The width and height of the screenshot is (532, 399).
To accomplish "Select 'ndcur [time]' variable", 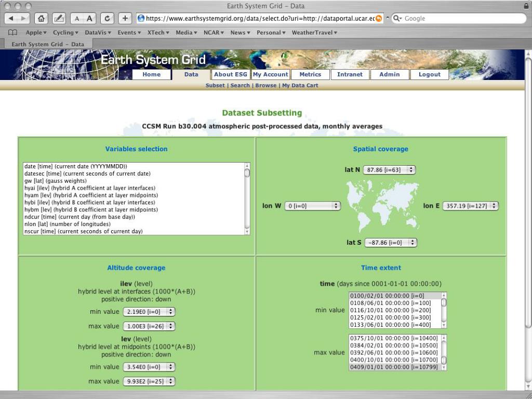I will click(x=134, y=217).
